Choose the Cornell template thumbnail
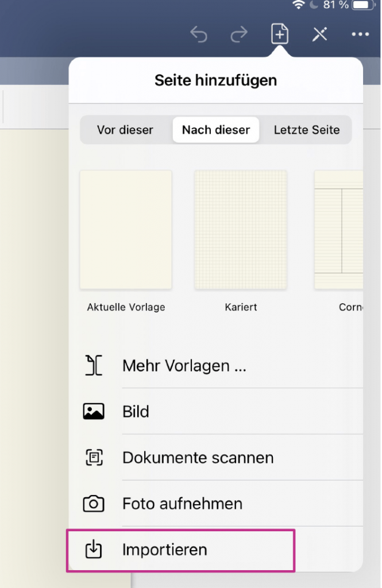 click(338, 230)
